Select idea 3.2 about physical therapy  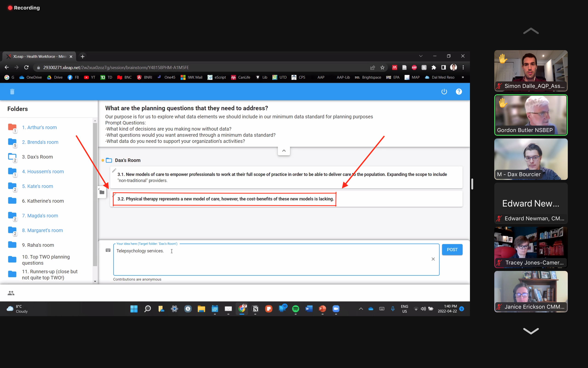click(286, 199)
